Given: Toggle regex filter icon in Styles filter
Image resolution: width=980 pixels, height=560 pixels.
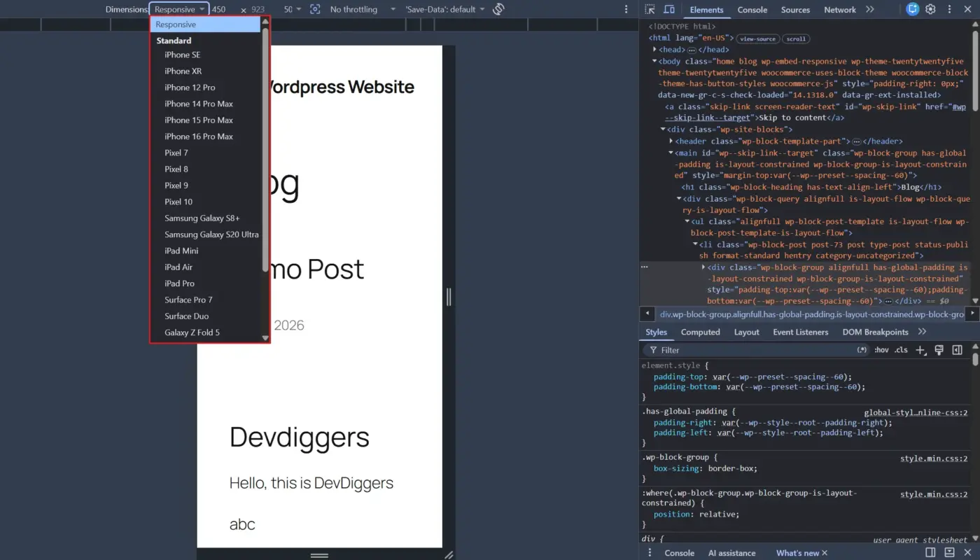Looking at the screenshot, I should [862, 350].
